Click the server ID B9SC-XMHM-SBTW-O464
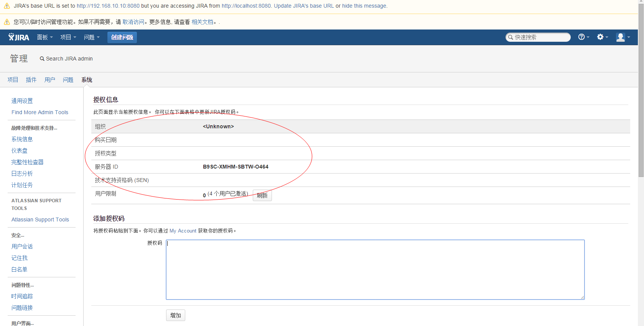Screen dimensions: 644x326 pos(236,167)
